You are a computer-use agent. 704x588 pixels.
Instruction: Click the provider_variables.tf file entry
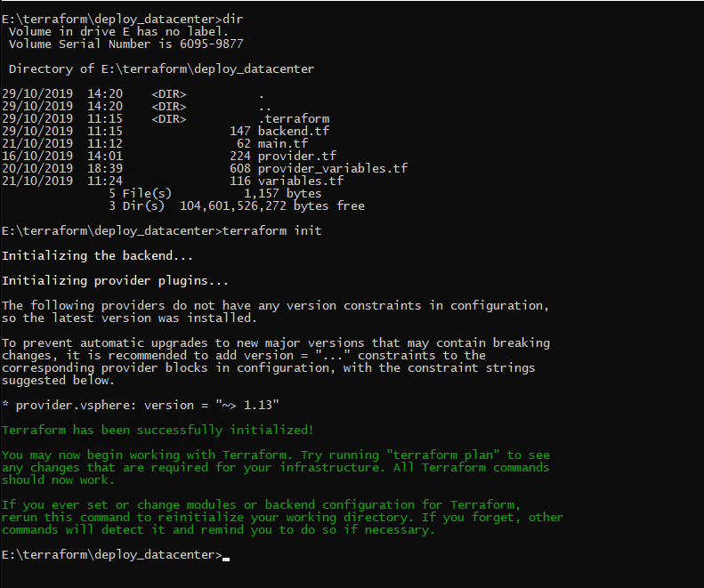332,168
